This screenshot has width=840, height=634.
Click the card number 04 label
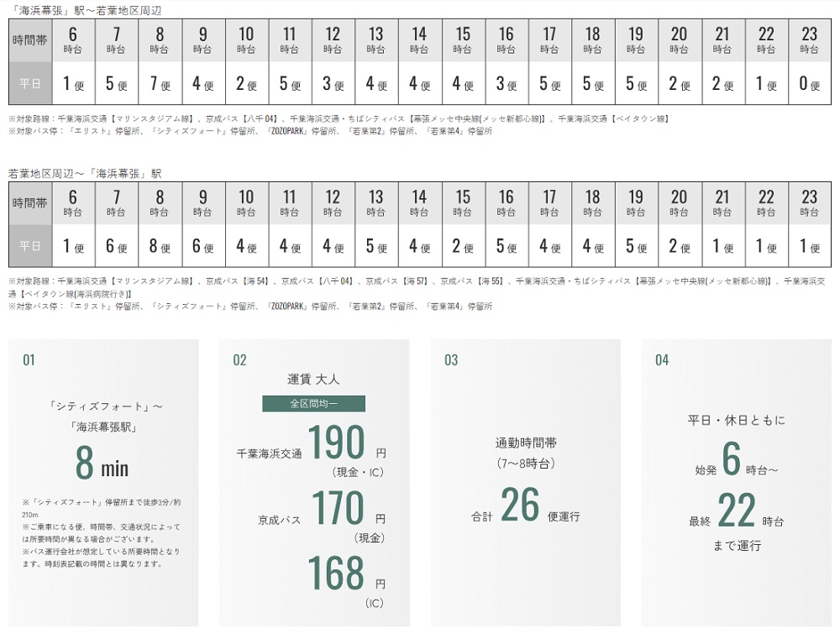click(x=662, y=360)
